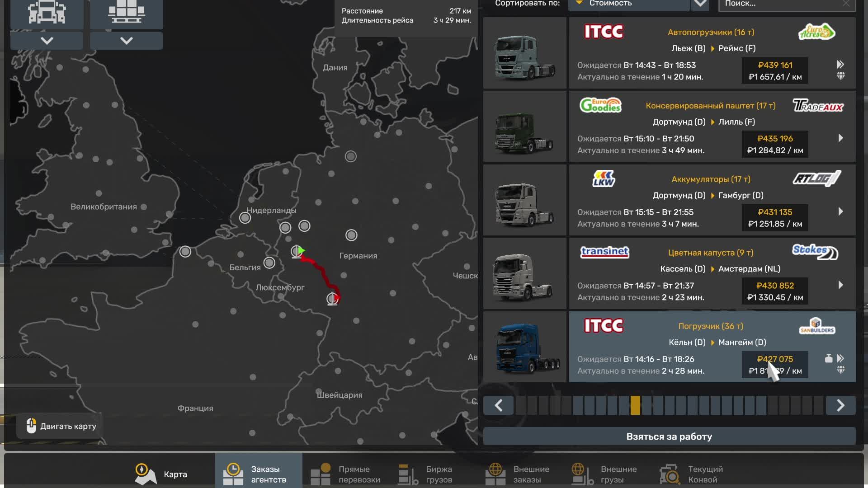
Task: Click the urgent delivery icon on Погрузчик job
Action: [840, 358]
